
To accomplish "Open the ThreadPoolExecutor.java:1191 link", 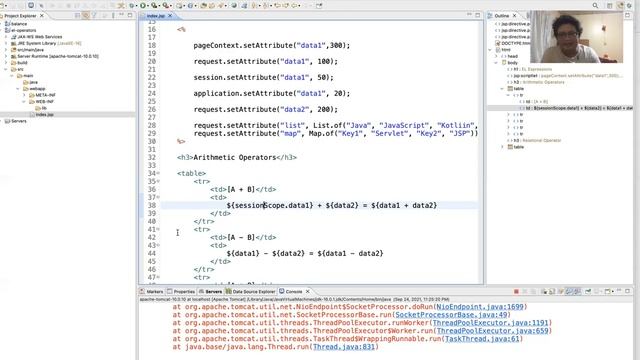I will 490,323.
